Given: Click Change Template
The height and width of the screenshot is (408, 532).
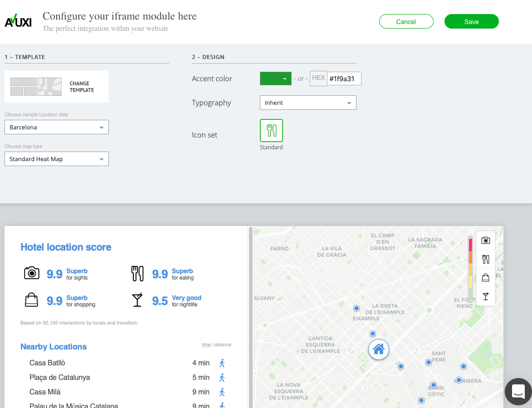Looking at the screenshot, I should pos(82,87).
